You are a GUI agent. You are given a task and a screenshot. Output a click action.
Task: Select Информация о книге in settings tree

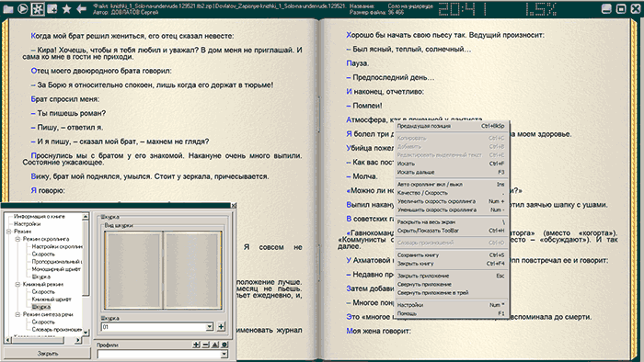coord(40,217)
